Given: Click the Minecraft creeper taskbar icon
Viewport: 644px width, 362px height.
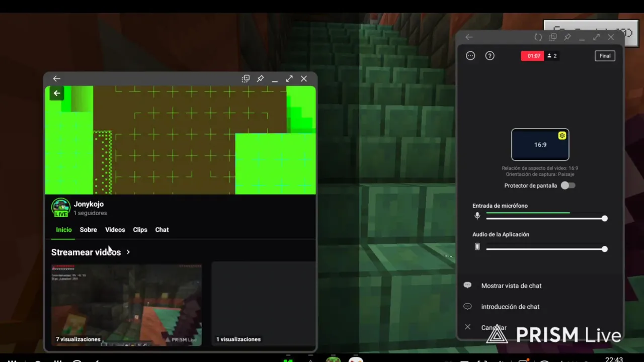Looking at the screenshot, I should (333, 359).
